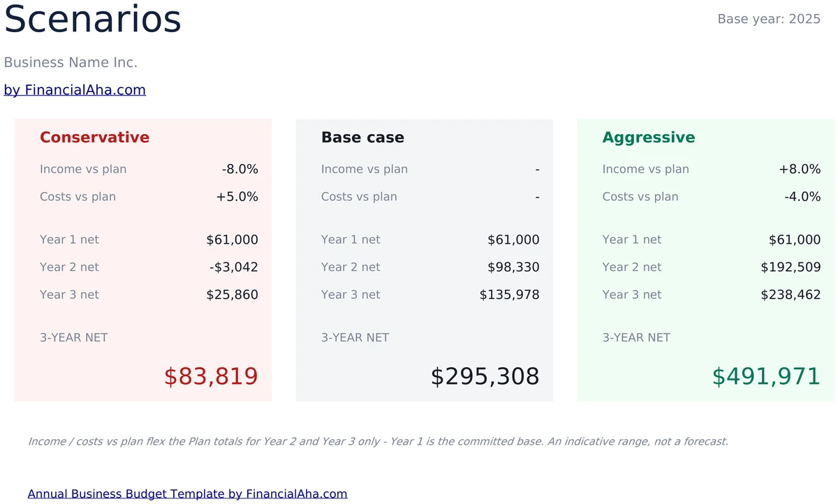Select the Base case scenario heading

(362, 138)
